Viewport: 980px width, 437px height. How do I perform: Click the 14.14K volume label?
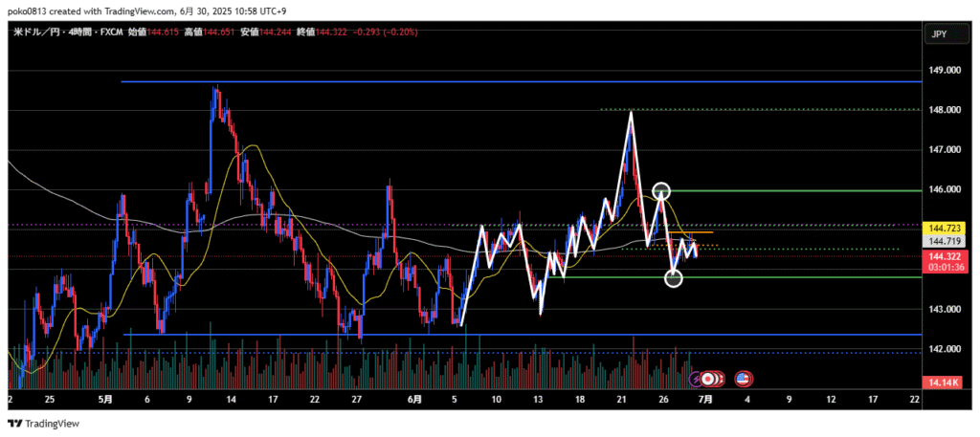click(x=942, y=383)
